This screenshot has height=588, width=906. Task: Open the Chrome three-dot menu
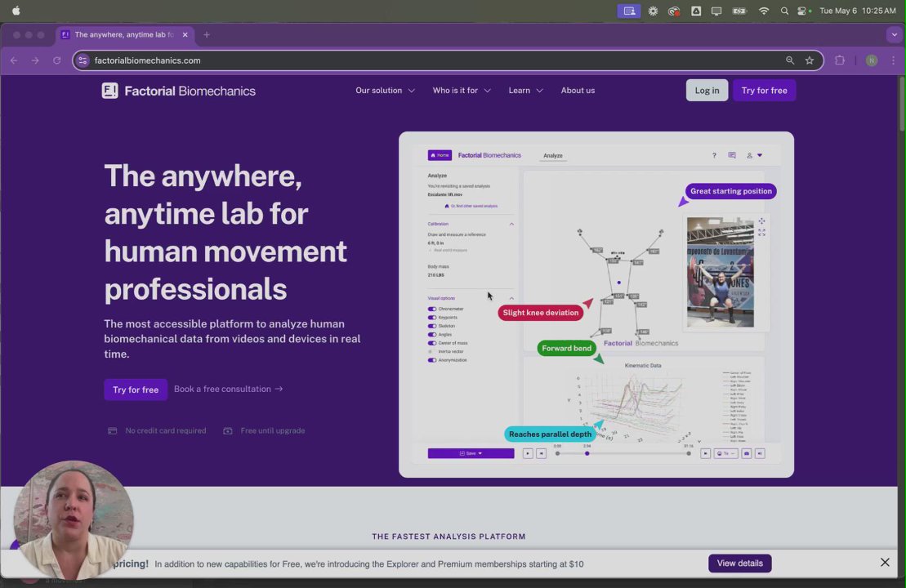(893, 60)
